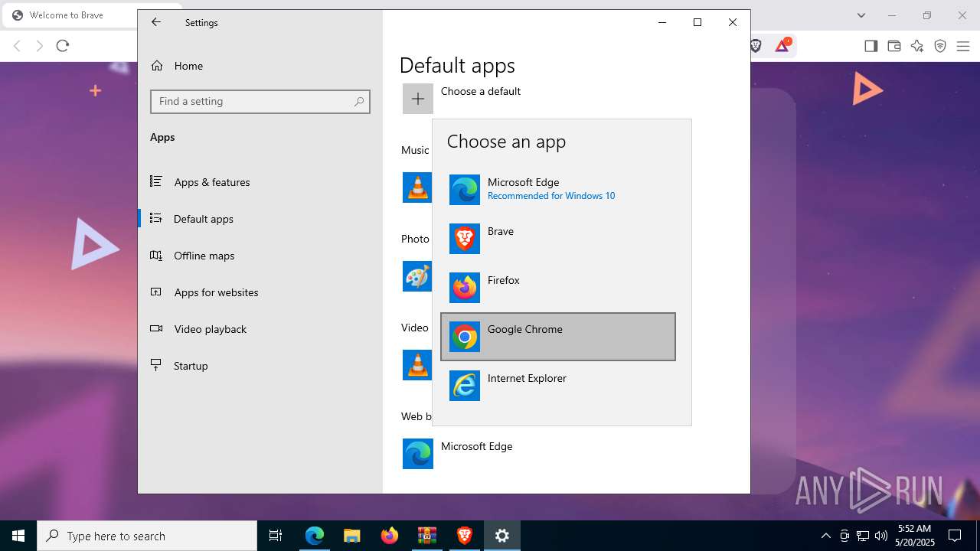Click Settings gear on taskbar

pos(502,536)
